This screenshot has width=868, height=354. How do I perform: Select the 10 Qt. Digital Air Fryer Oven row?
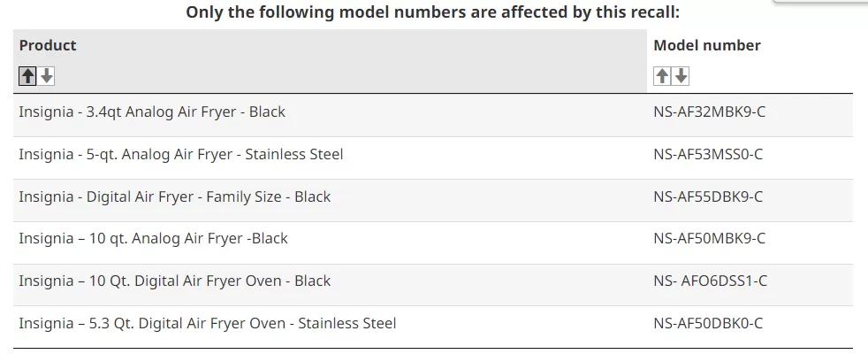pyautogui.click(x=433, y=285)
